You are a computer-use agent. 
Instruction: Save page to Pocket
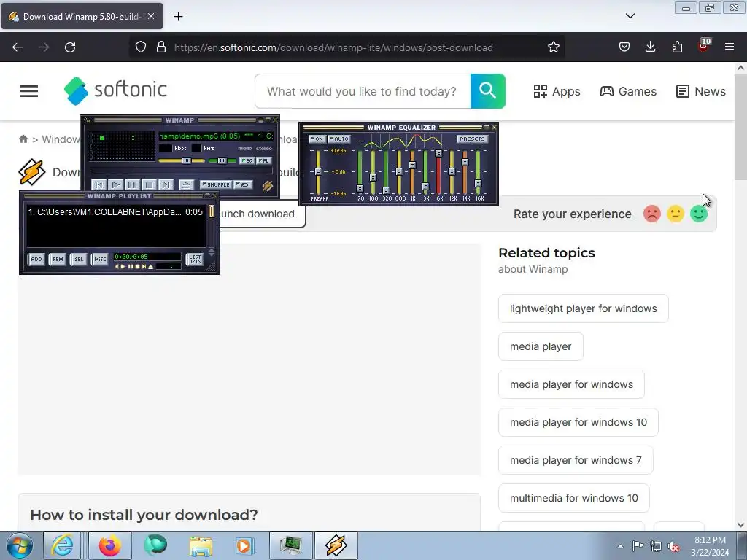coord(624,47)
